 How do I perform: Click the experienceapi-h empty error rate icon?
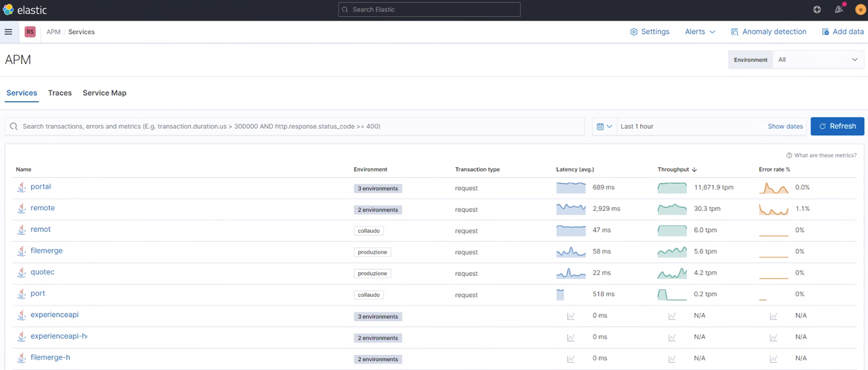(x=773, y=337)
